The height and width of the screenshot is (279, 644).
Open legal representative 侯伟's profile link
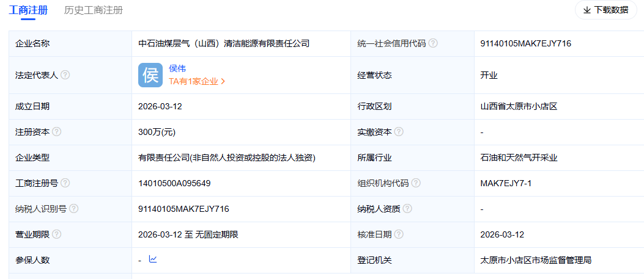(177, 68)
